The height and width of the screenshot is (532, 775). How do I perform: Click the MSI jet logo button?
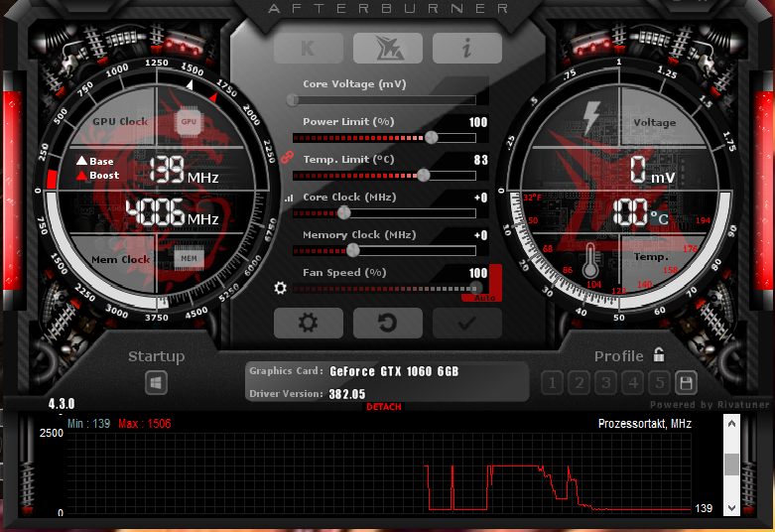coord(388,49)
